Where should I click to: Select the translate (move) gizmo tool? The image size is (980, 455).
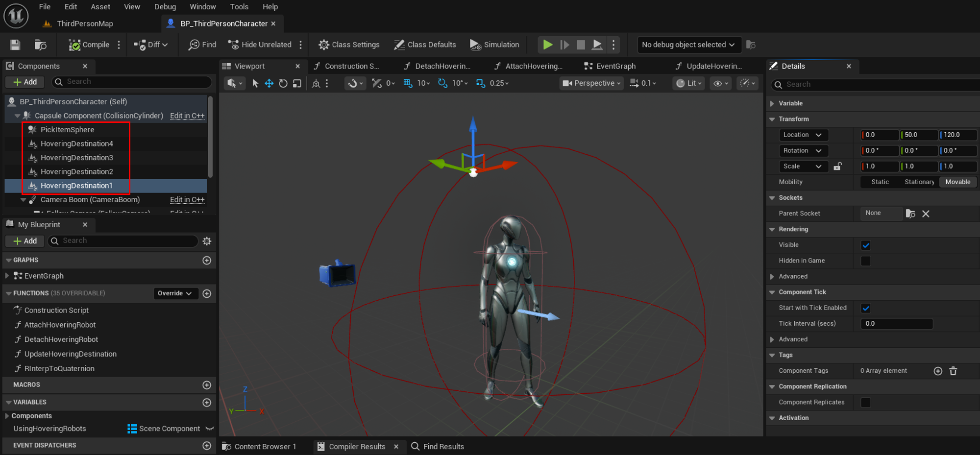[x=269, y=83]
